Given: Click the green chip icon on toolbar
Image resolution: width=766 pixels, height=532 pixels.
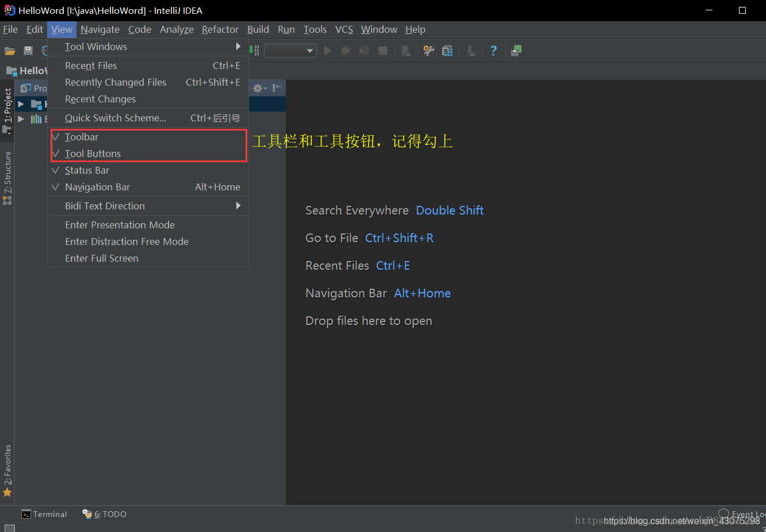Looking at the screenshot, I should [x=516, y=51].
